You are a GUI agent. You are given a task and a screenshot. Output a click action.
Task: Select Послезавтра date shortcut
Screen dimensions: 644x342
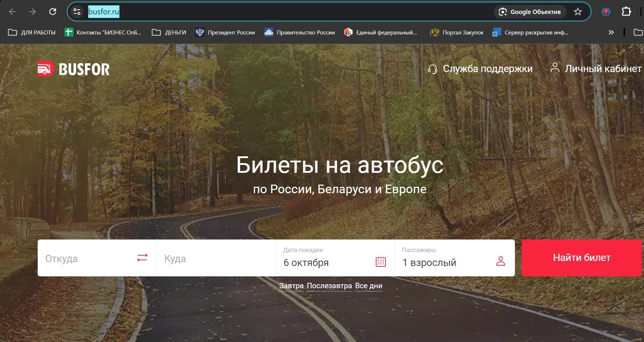pyautogui.click(x=330, y=286)
